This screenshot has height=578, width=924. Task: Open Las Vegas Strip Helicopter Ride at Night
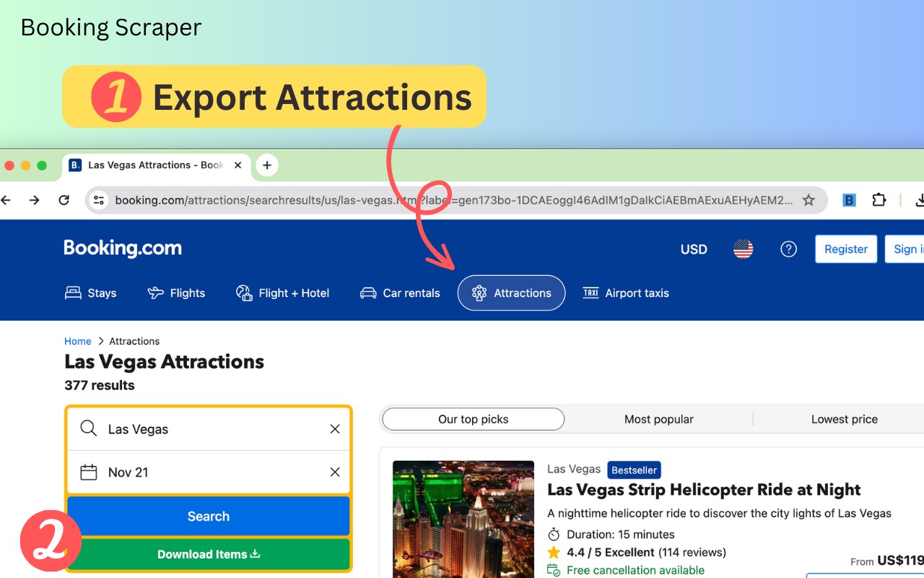pos(704,490)
